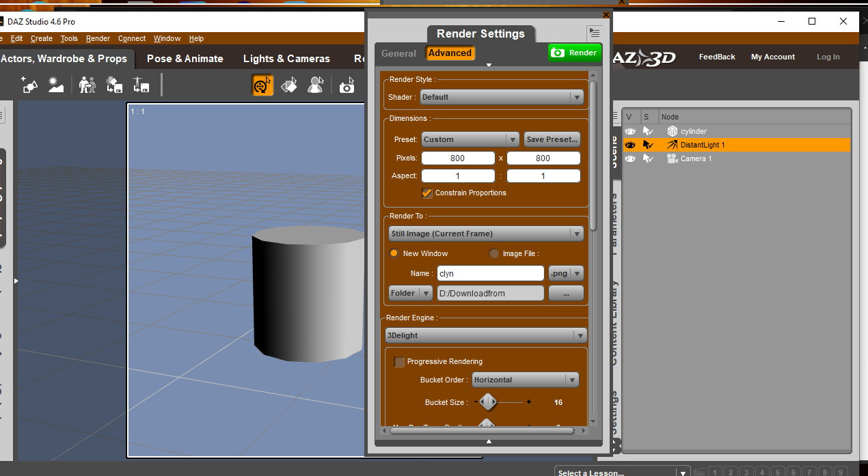The image size is (868, 476).
Task: Hide the cylinder with its eye icon
Action: click(x=630, y=131)
